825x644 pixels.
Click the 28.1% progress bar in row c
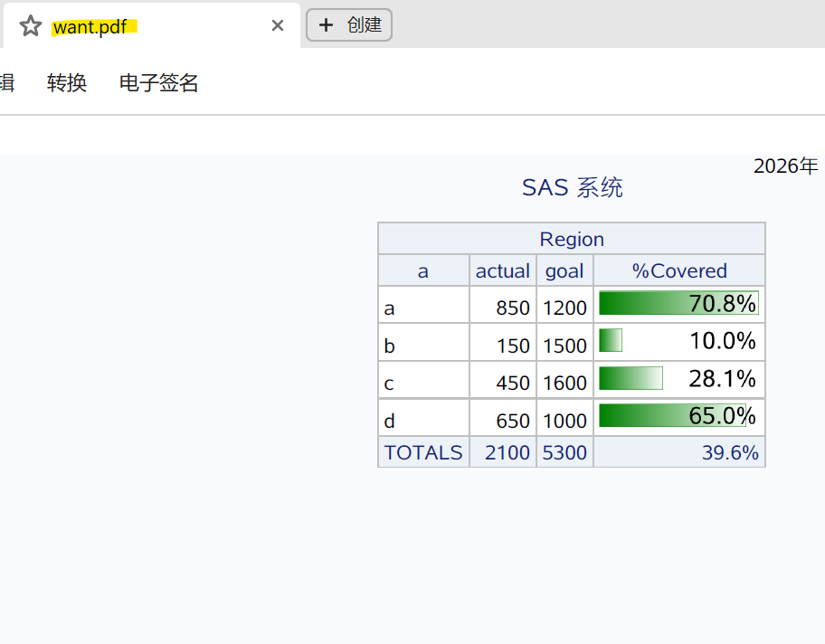631,378
